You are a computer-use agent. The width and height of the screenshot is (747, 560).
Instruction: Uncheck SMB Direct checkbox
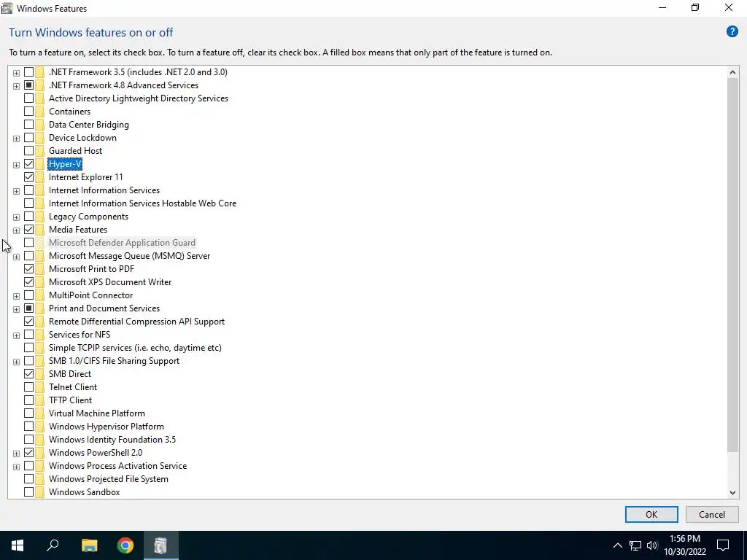pos(28,374)
